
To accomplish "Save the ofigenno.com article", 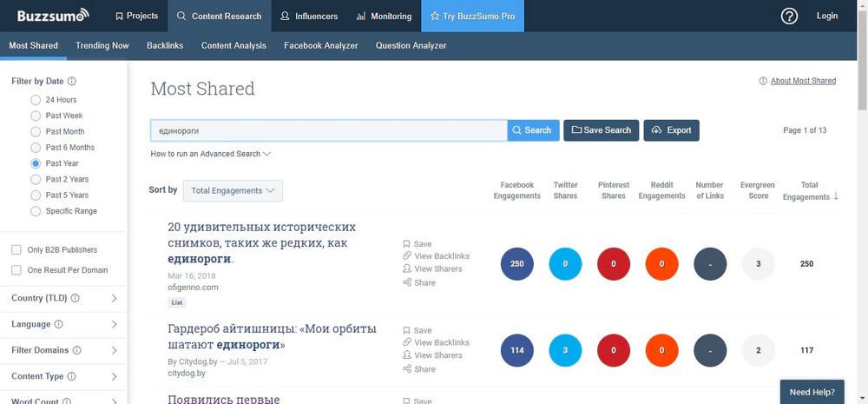I will coord(418,244).
